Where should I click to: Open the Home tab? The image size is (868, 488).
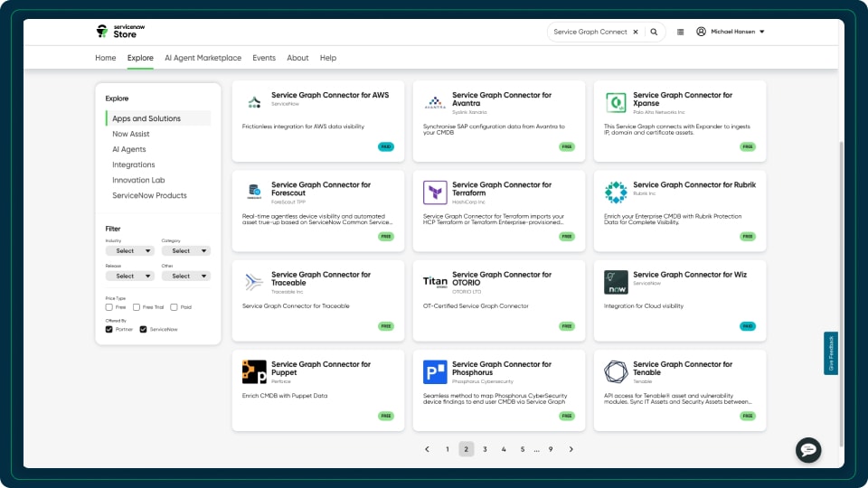click(106, 58)
